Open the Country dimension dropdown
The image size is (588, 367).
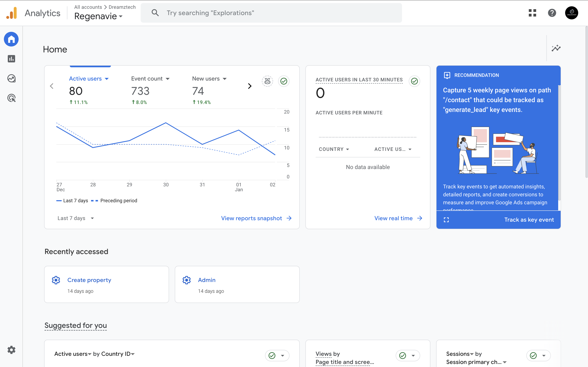click(x=334, y=149)
